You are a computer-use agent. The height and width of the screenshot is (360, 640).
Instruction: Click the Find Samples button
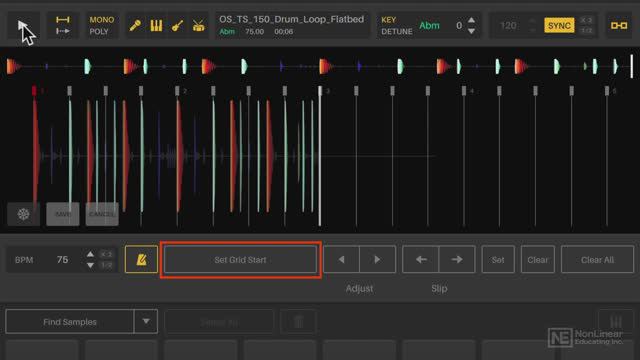pos(70,322)
